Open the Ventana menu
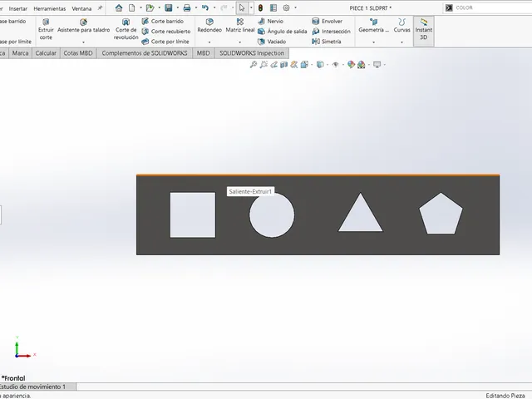 81,8
